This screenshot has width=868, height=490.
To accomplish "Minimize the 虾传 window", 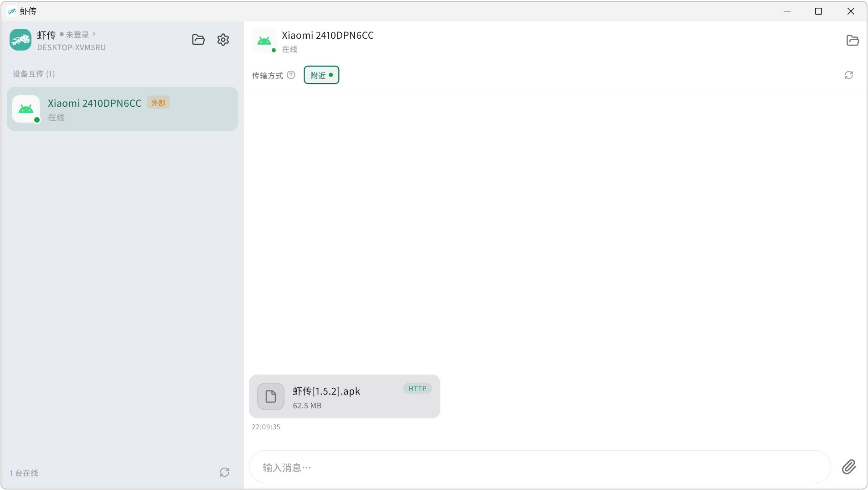I will (x=787, y=11).
